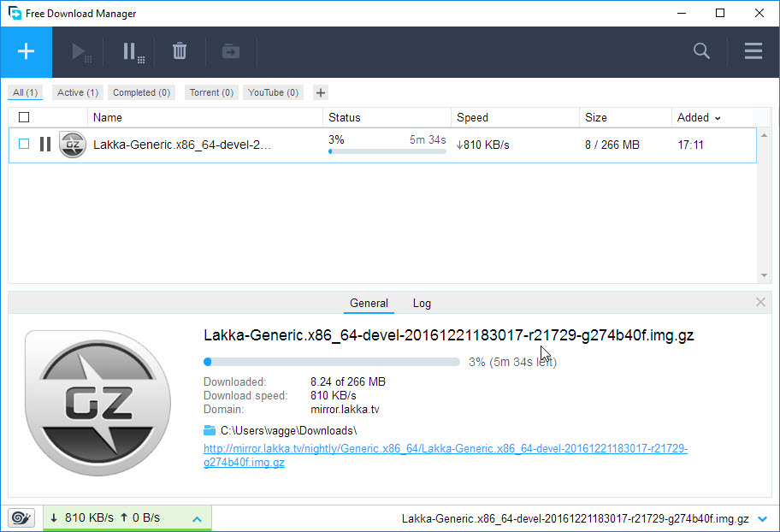Switch to YouTube (0) filter tab
The height and width of the screenshot is (532, 780).
273,92
